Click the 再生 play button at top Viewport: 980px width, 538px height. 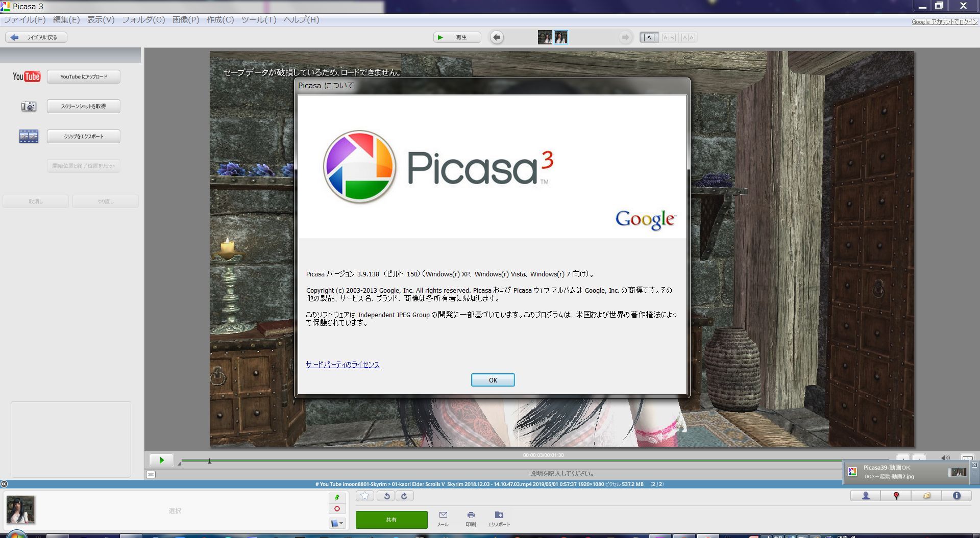point(457,37)
